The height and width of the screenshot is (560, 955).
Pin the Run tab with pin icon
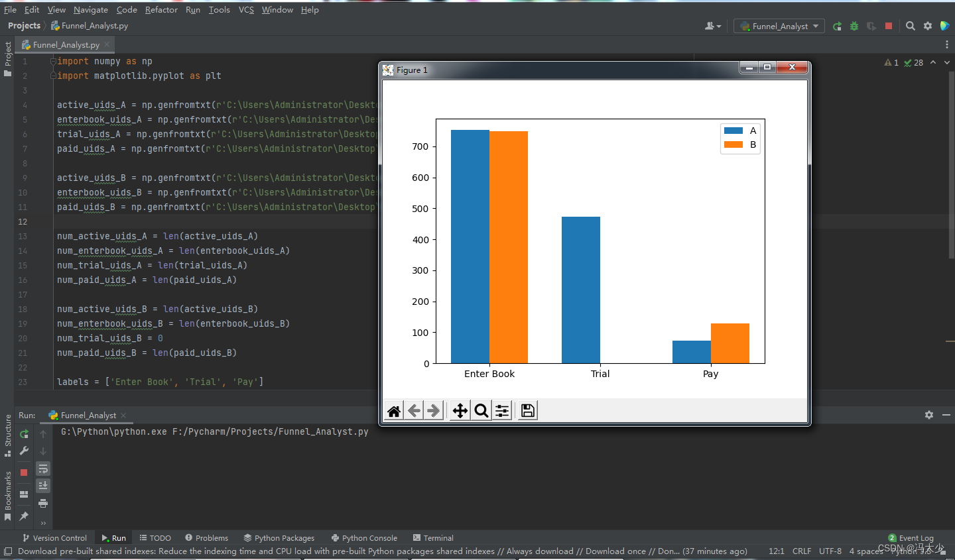[24, 516]
